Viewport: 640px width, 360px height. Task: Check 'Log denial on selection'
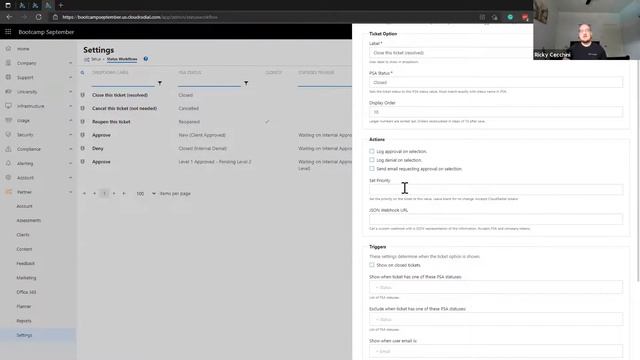(x=372, y=160)
